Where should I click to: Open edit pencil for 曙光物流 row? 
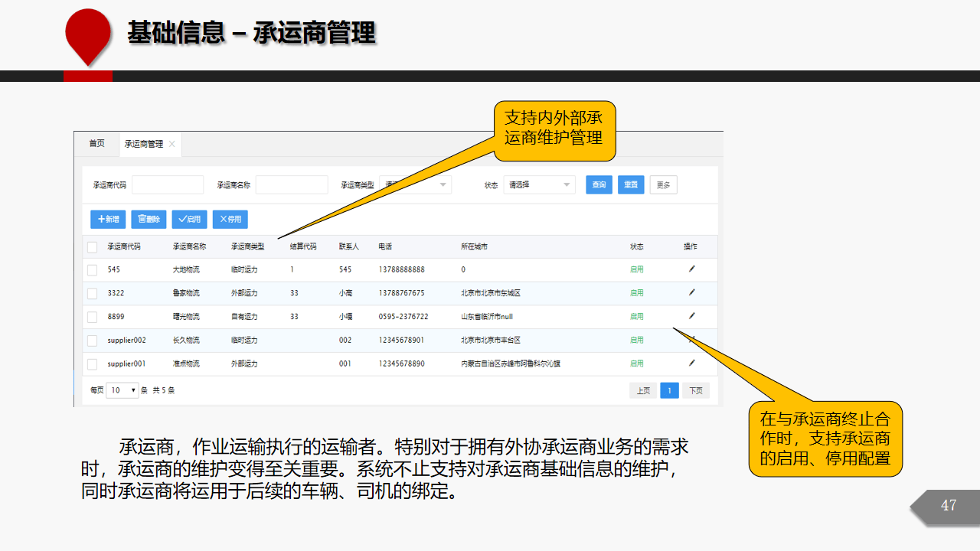coord(691,316)
